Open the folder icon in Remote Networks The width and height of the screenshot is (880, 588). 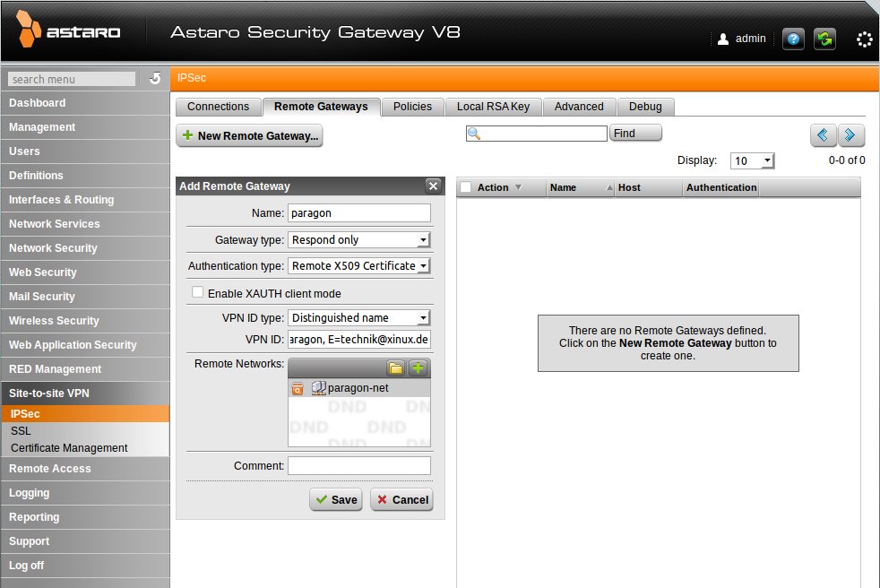(x=395, y=368)
